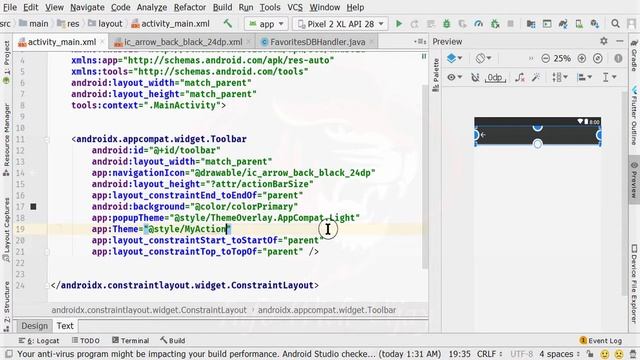Toggle Autoconnect magnet in the preview toolbar

(x=475, y=77)
